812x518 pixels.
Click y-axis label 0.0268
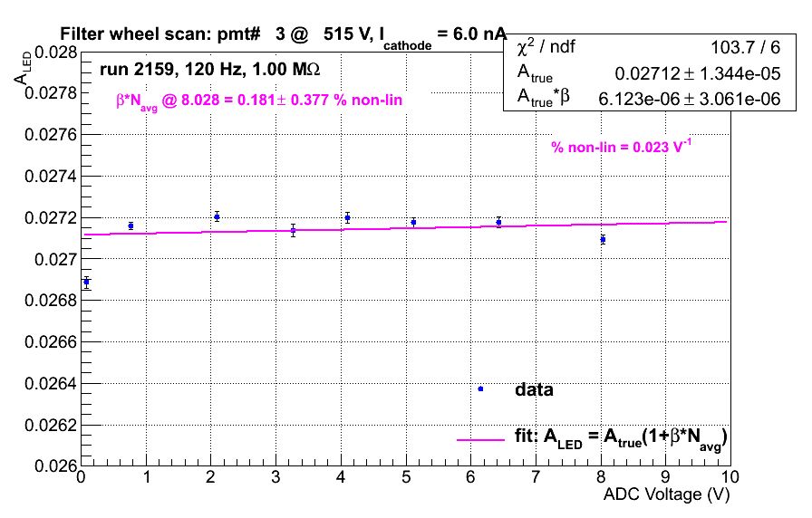point(51,300)
